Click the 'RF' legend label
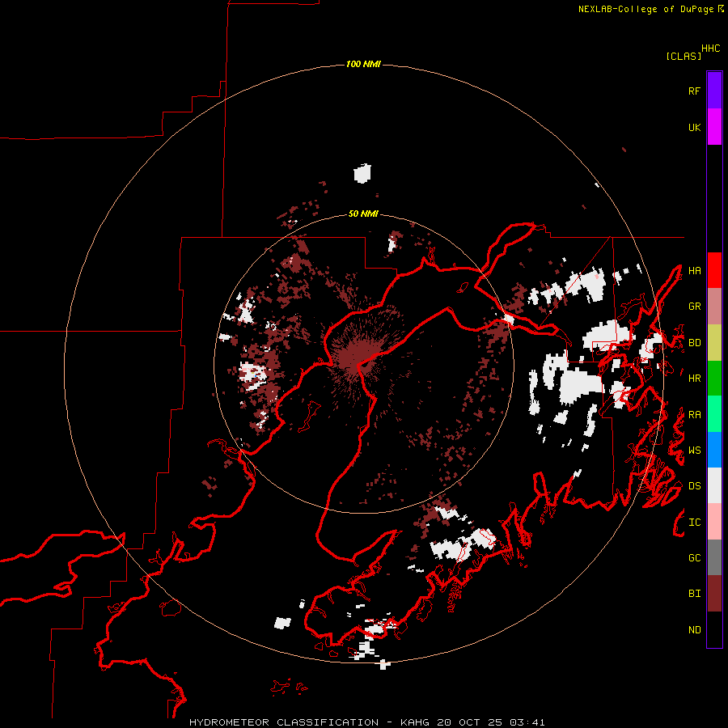Image resolution: width=728 pixels, height=728 pixels. click(694, 91)
